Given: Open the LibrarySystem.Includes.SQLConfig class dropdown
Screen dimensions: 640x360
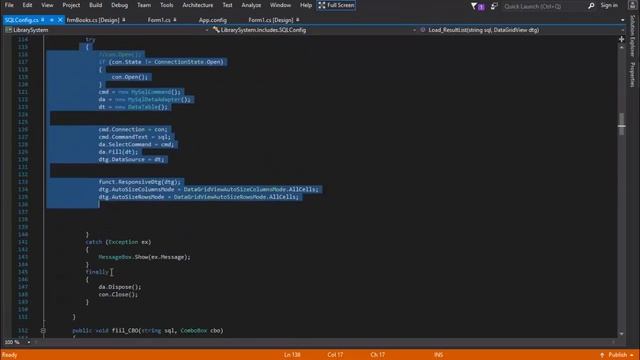Looking at the screenshot, I should 313,30.
